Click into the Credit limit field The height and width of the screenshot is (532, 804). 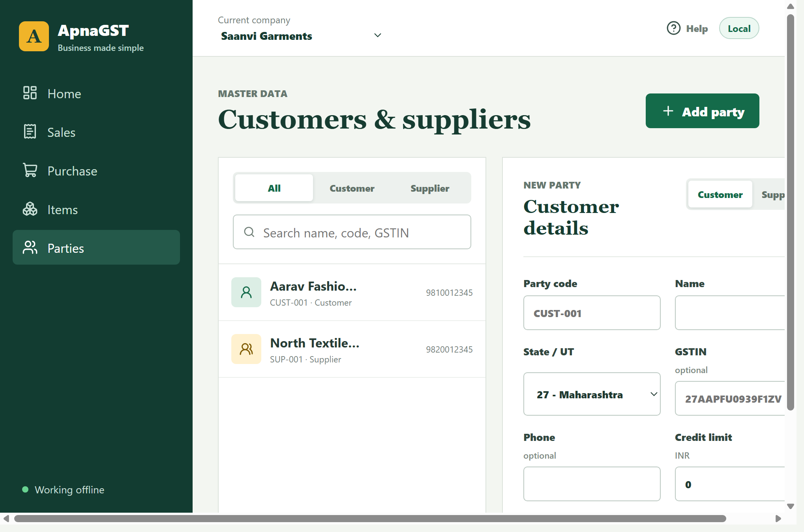730,484
